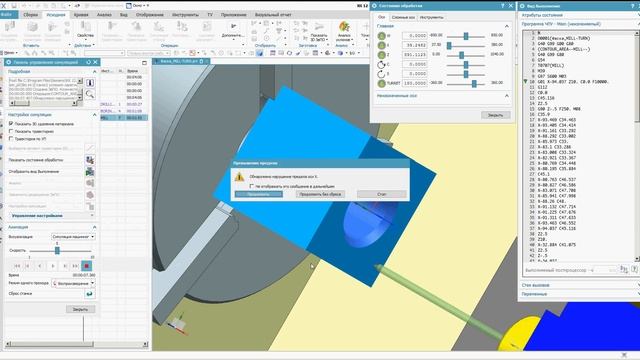Click the reset icon in the simulation panel title bar

click(x=89, y=62)
